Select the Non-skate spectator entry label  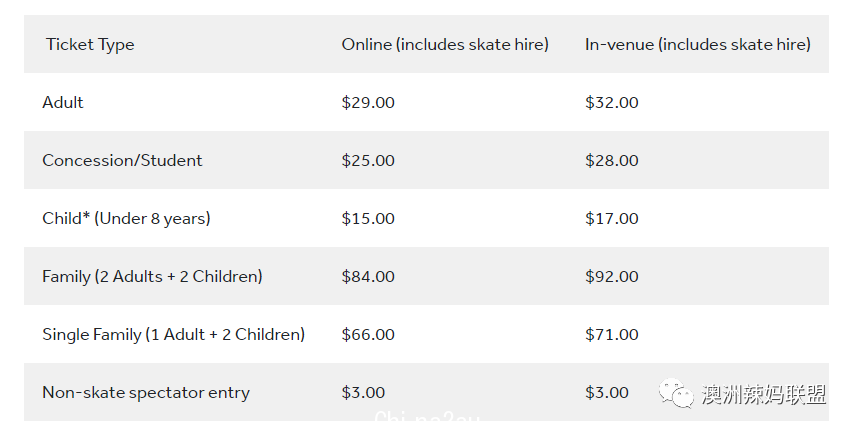(x=146, y=393)
